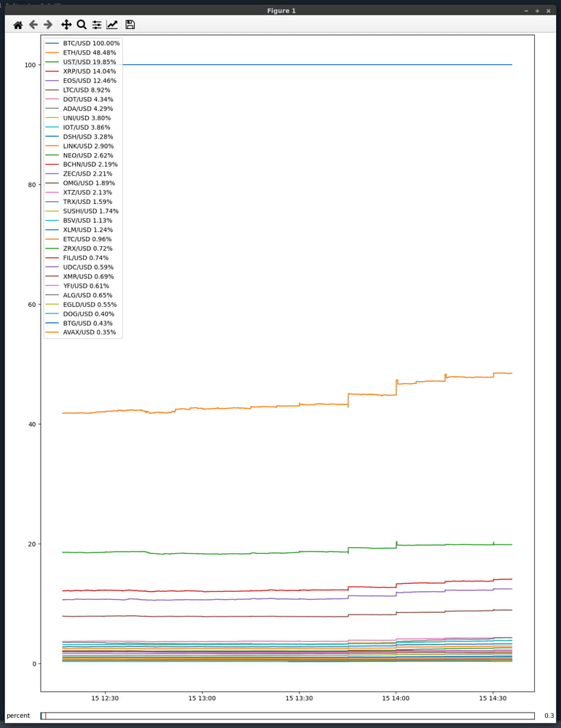Click the DSH/USD 3.28% legend entry

[x=79, y=136]
